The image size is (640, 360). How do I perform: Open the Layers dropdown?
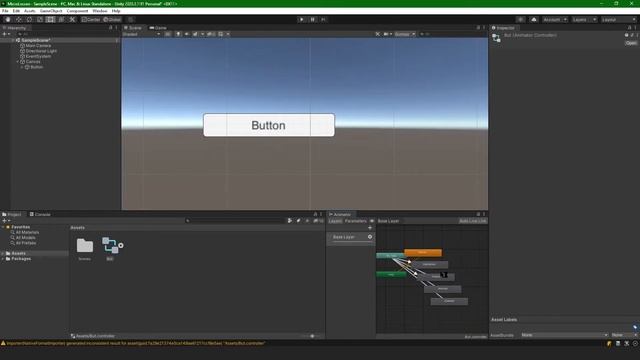coord(584,20)
